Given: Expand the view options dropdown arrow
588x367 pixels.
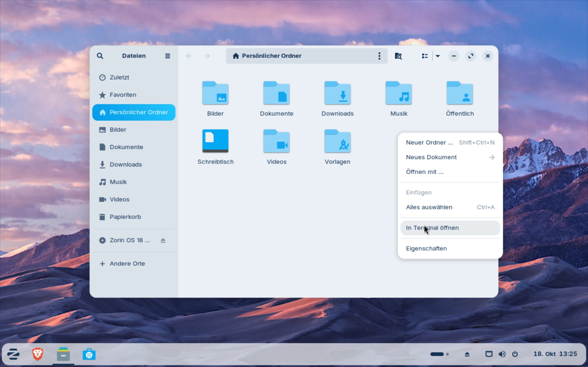Looking at the screenshot, I should pos(438,56).
